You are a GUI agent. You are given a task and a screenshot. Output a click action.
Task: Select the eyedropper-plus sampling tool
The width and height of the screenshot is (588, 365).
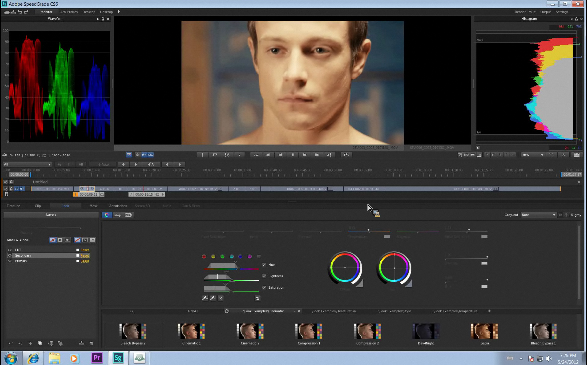[205, 298]
